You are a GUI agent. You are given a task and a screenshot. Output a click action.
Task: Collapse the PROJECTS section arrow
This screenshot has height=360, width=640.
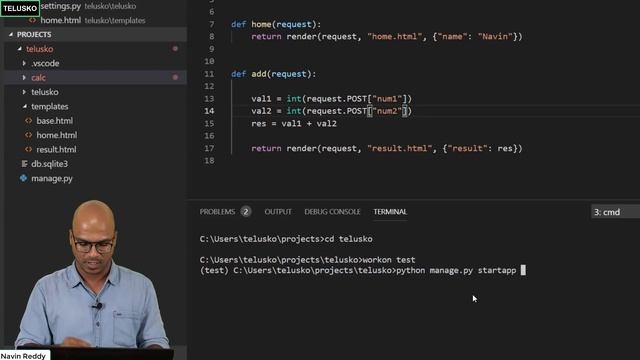[11, 35]
